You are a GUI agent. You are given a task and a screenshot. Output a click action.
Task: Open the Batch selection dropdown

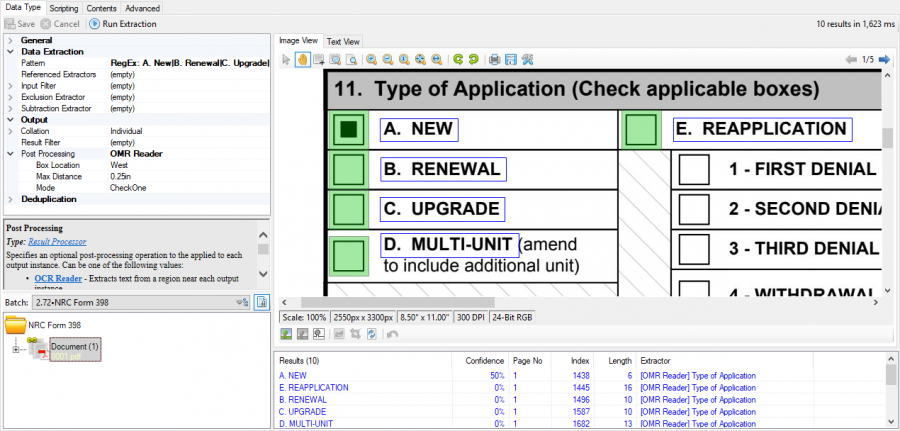click(x=241, y=301)
